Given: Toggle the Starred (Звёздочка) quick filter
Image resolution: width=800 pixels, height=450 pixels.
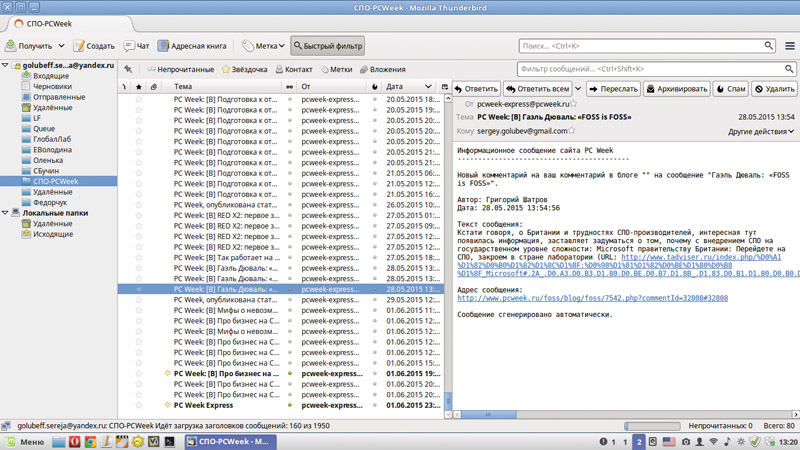Looking at the screenshot, I should tap(244, 69).
